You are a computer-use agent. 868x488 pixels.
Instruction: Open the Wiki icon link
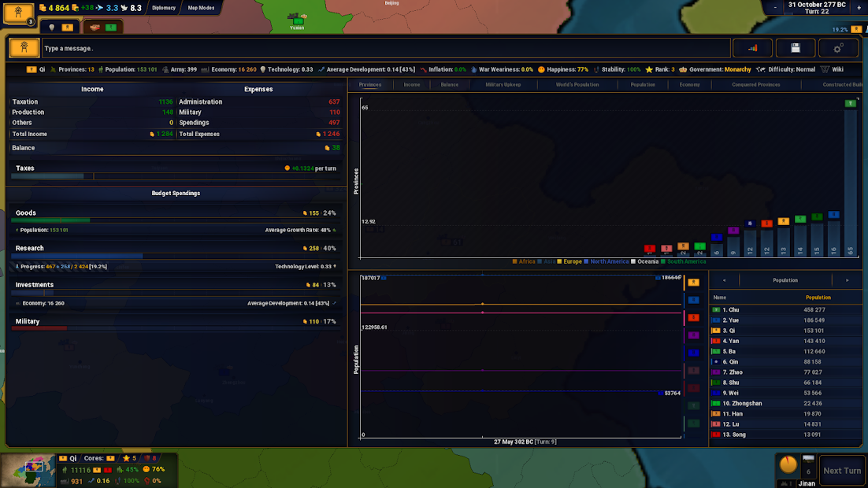832,69
